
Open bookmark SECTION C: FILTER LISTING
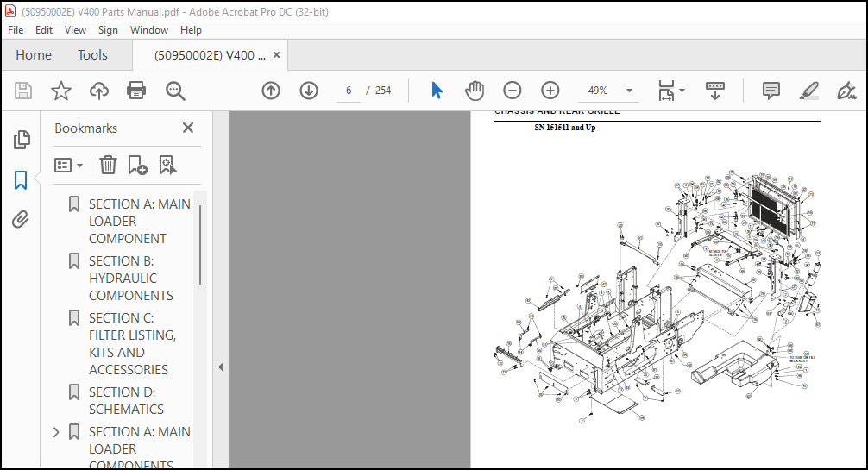(132, 344)
